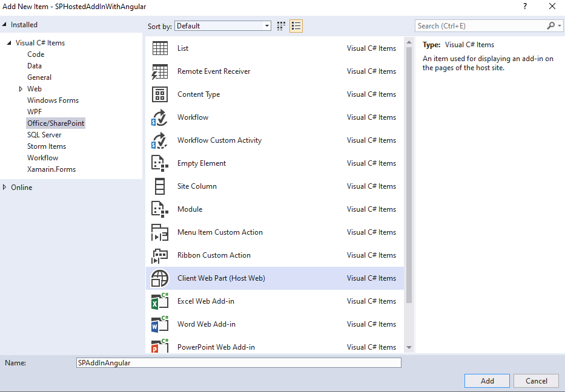Image resolution: width=565 pixels, height=392 pixels.
Task: Select the Workflow category in tree
Action: 42,158
